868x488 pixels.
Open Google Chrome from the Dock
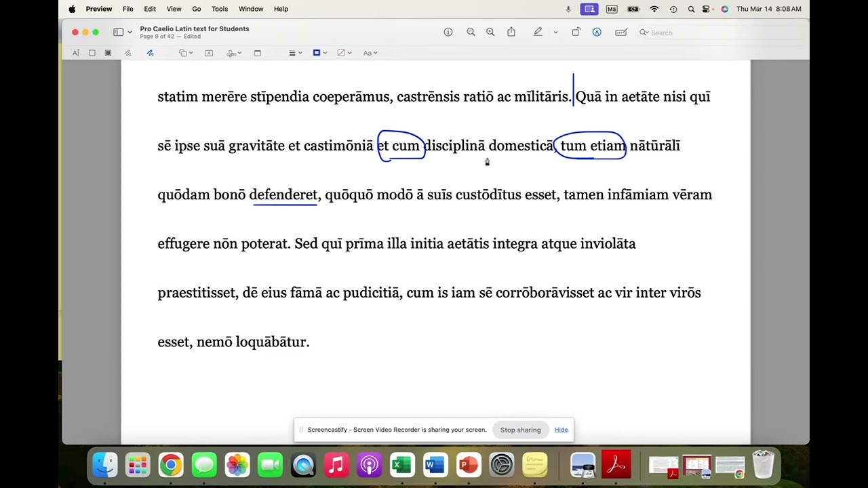pyautogui.click(x=171, y=465)
